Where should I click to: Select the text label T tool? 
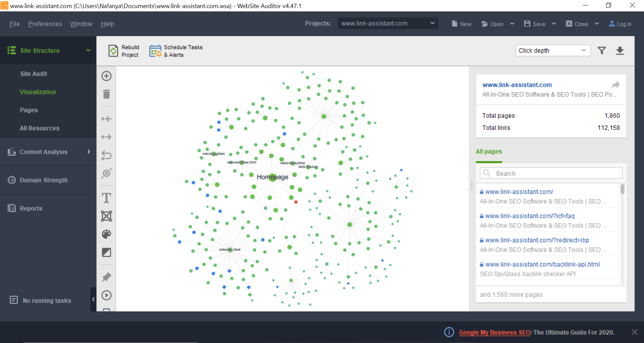point(106,198)
